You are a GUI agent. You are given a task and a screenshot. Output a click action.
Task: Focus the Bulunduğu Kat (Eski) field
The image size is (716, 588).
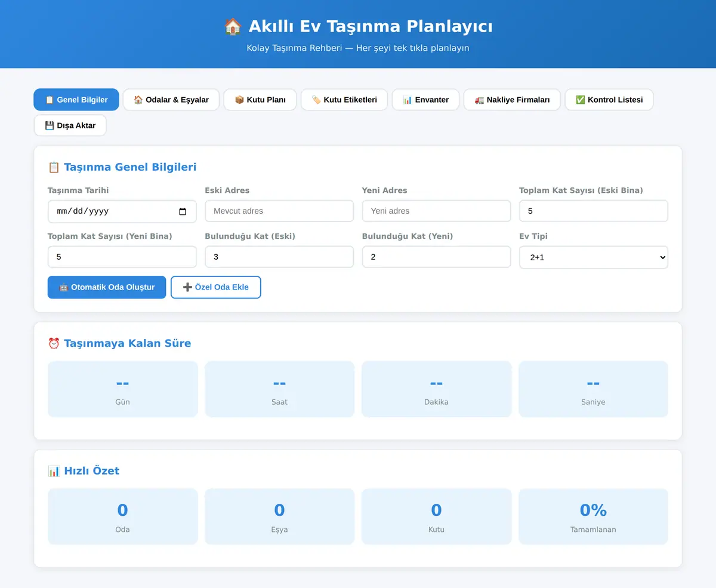[279, 257]
